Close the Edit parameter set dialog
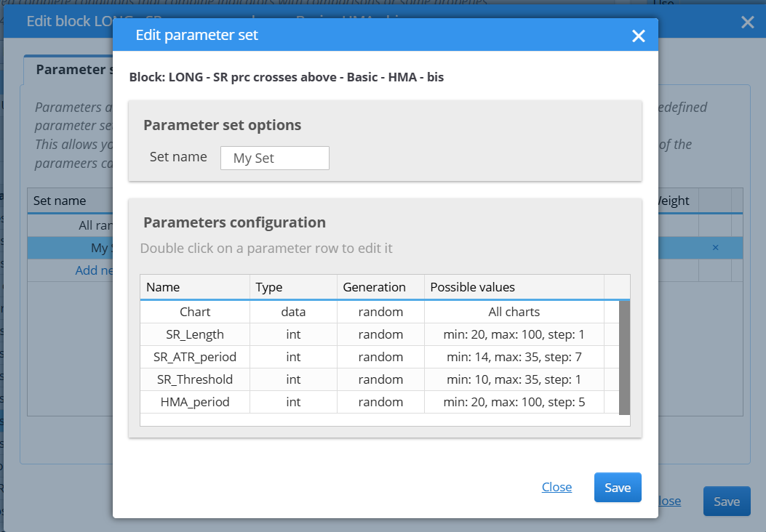This screenshot has width=766, height=532. click(639, 36)
